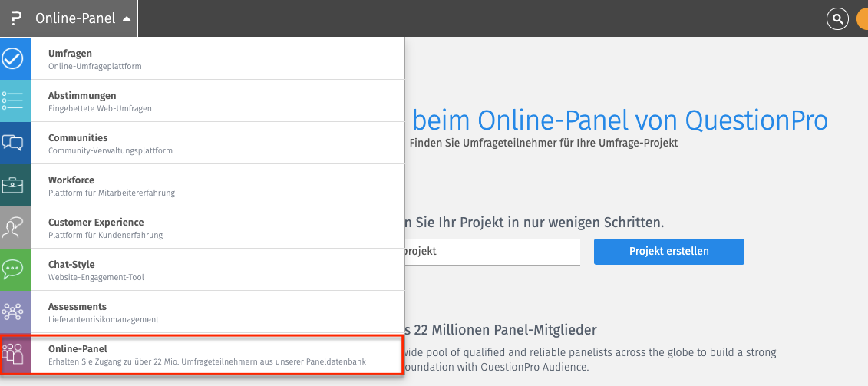Select the Umfragen checkmark icon
Screen dimensions: 868x386
coord(12,58)
